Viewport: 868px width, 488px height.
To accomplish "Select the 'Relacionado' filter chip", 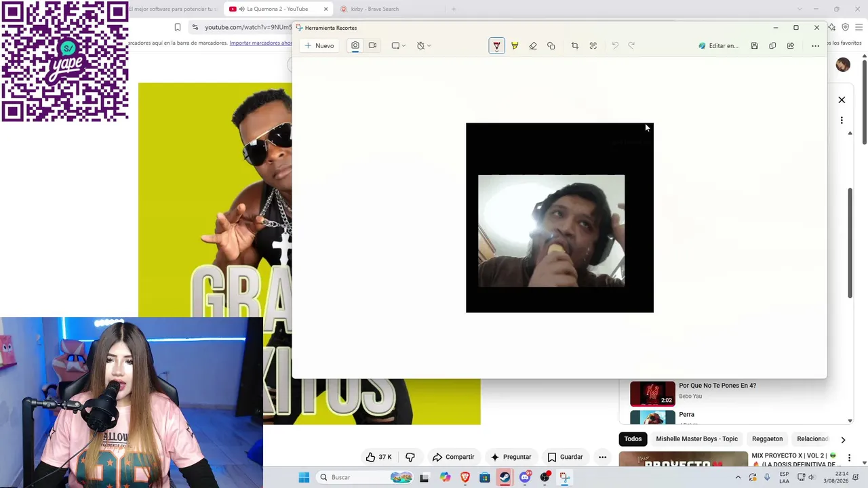I will point(812,439).
